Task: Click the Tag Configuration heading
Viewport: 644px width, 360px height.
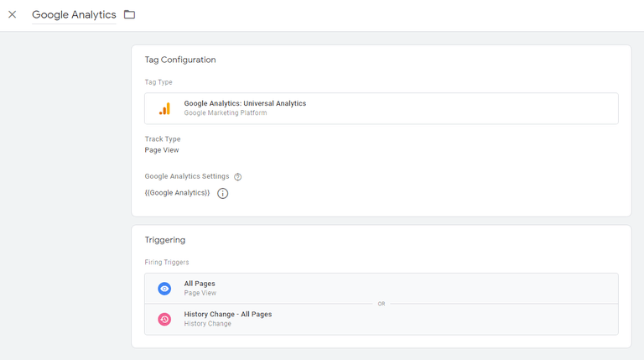Action: [180, 60]
